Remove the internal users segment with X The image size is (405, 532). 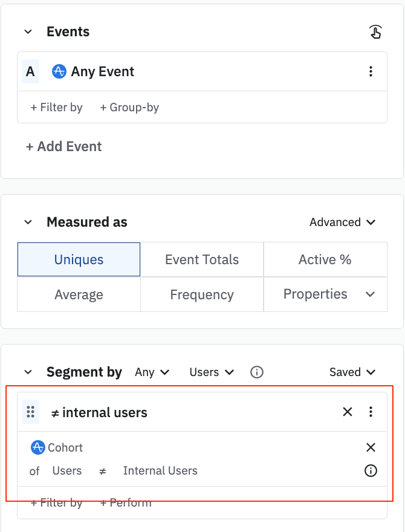(x=348, y=412)
